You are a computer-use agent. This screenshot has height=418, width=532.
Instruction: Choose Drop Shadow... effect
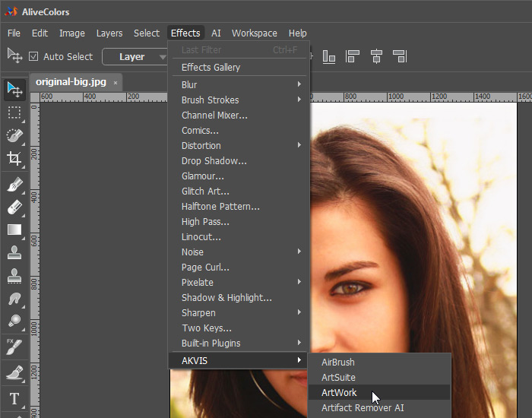[x=239, y=161]
